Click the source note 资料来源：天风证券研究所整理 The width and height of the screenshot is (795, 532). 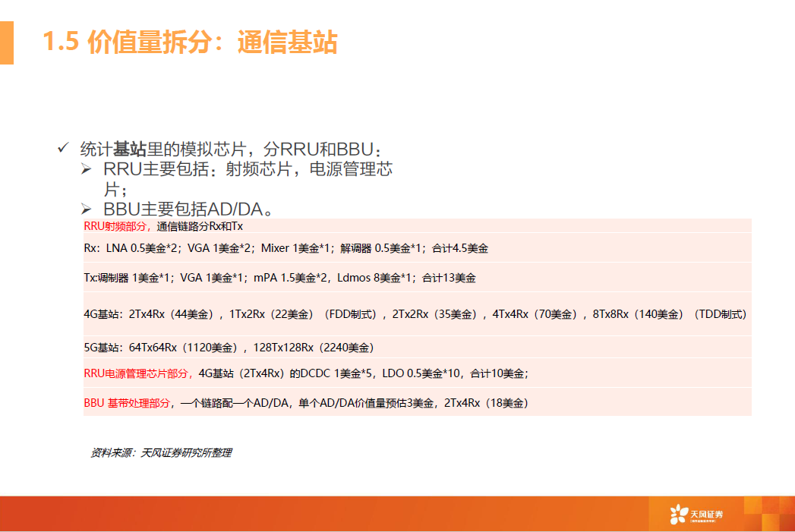click(161, 452)
